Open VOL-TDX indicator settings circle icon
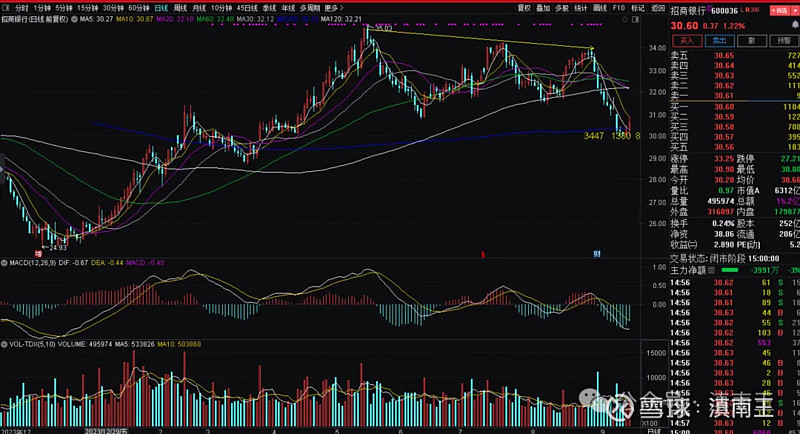 pyautogui.click(x=4, y=345)
